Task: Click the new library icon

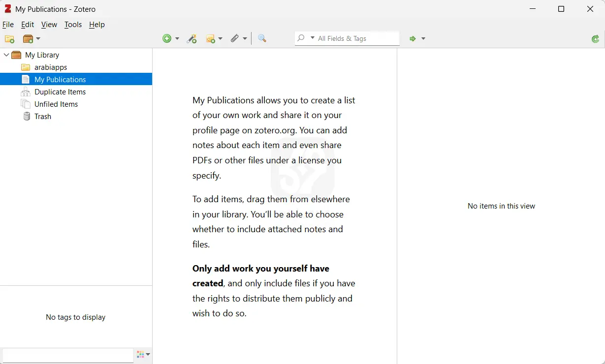Action: (x=29, y=39)
